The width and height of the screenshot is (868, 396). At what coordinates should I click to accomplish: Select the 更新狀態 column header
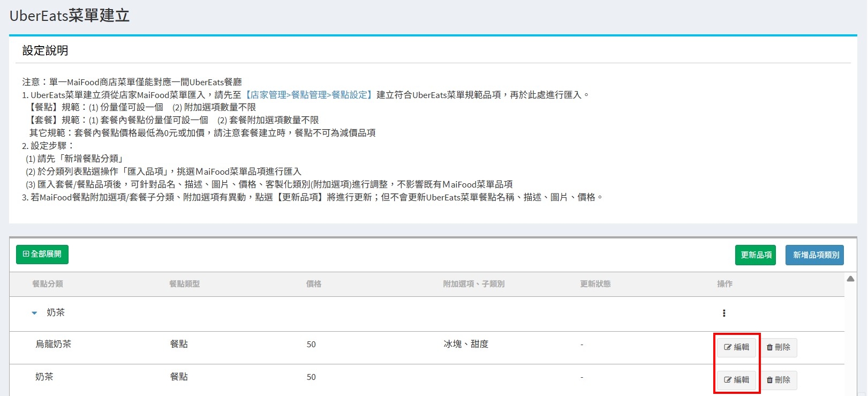click(595, 284)
